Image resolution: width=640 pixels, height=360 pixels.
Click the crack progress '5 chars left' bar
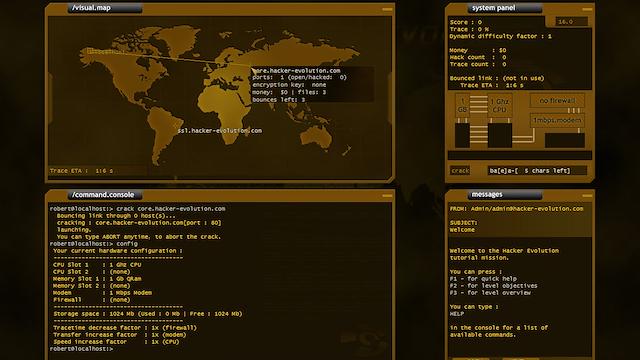[537, 171]
